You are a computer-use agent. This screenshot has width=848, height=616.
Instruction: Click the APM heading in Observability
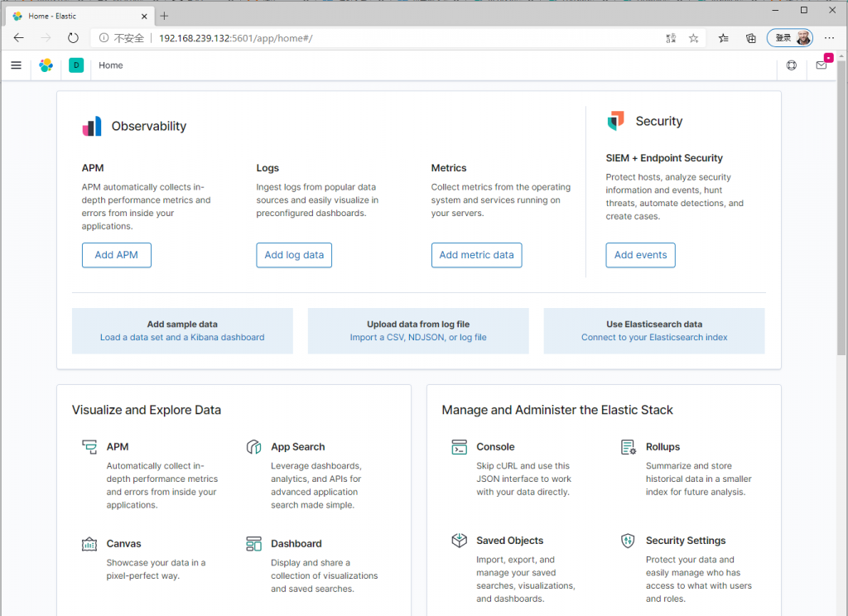click(93, 168)
